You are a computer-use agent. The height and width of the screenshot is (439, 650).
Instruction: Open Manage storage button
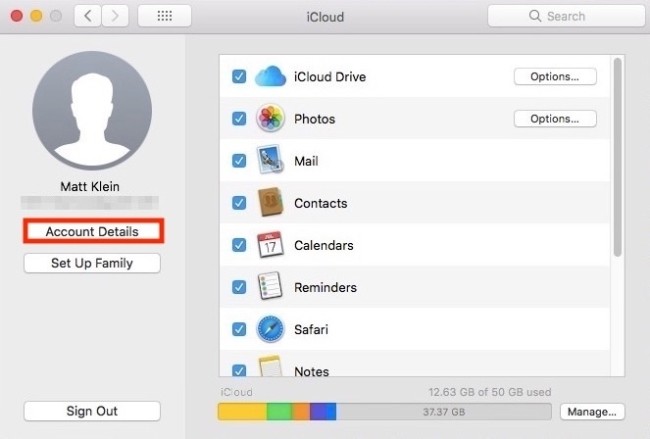coord(592,412)
